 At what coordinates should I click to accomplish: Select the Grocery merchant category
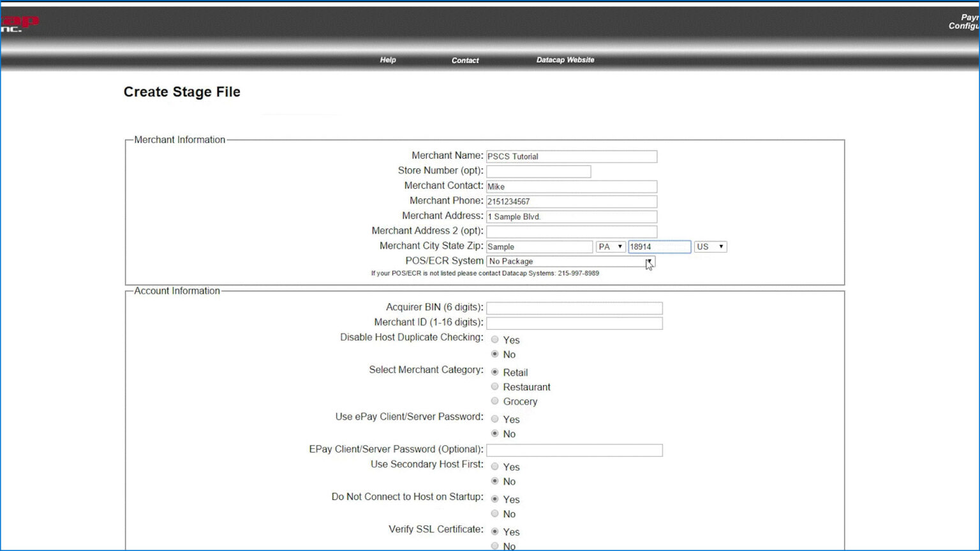(495, 400)
